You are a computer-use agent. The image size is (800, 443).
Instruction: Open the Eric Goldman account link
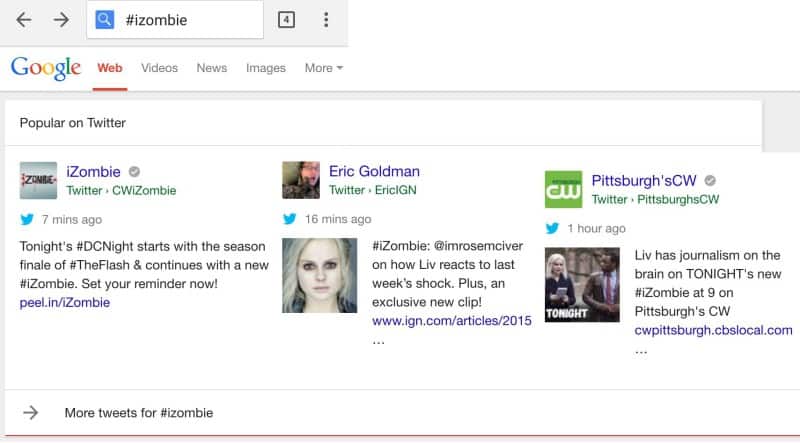click(374, 171)
